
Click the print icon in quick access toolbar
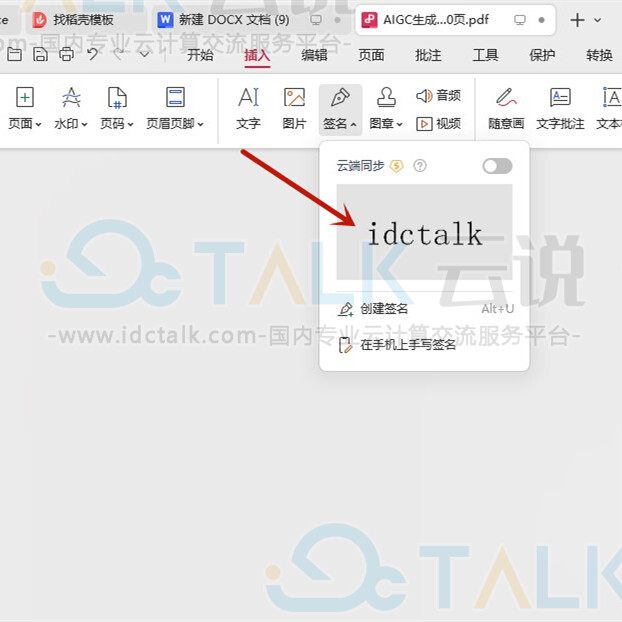66,54
